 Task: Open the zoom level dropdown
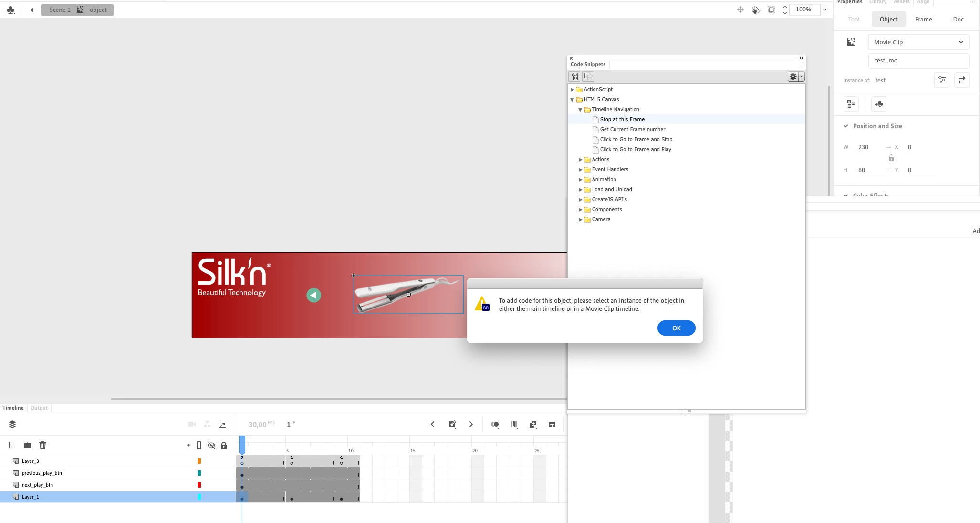824,10
